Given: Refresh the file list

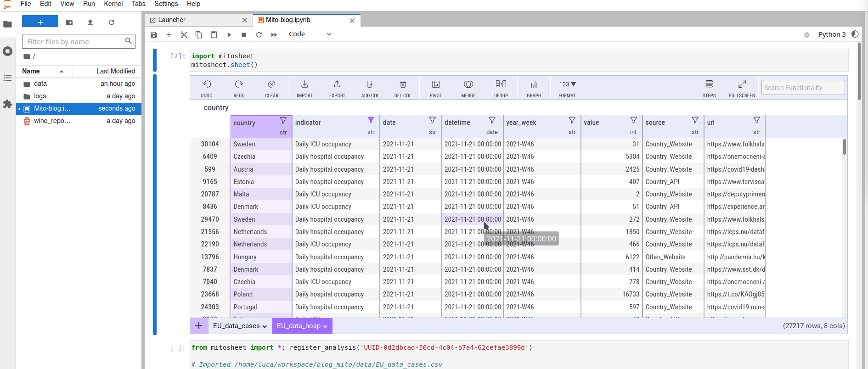Looking at the screenshot, I should pyautogui.click(x=111, y=22).
